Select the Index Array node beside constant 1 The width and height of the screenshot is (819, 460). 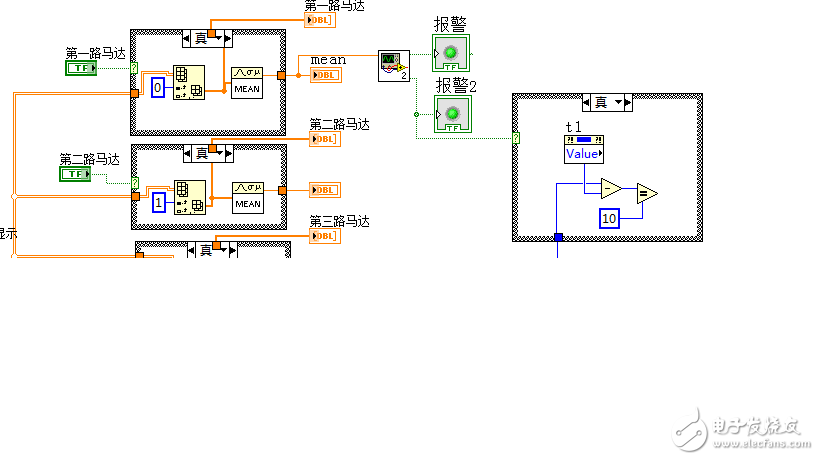190,197
